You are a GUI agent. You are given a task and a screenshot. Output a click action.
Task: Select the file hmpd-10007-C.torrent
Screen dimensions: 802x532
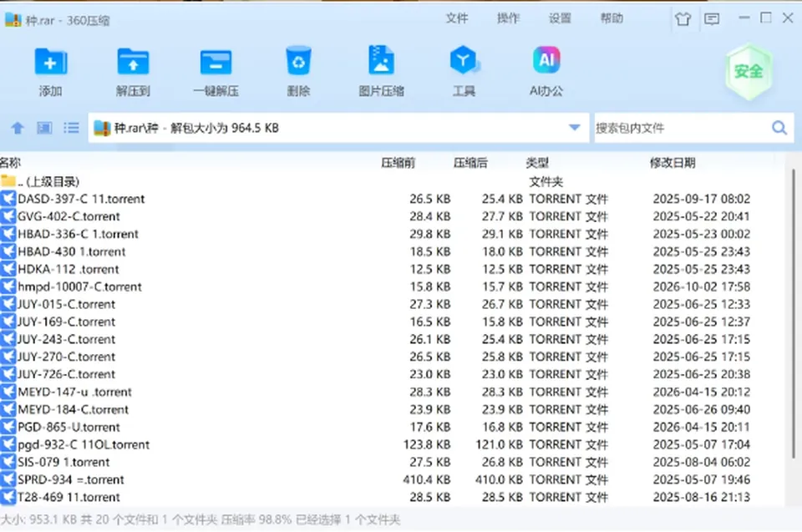79,286
